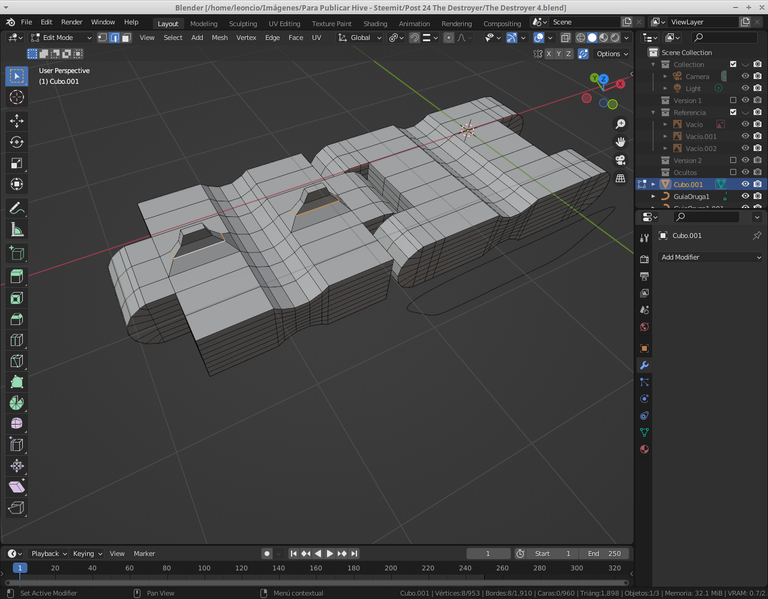Pick the Annotate pencil tool
This screenshot has width=768, height=599.
16,208
